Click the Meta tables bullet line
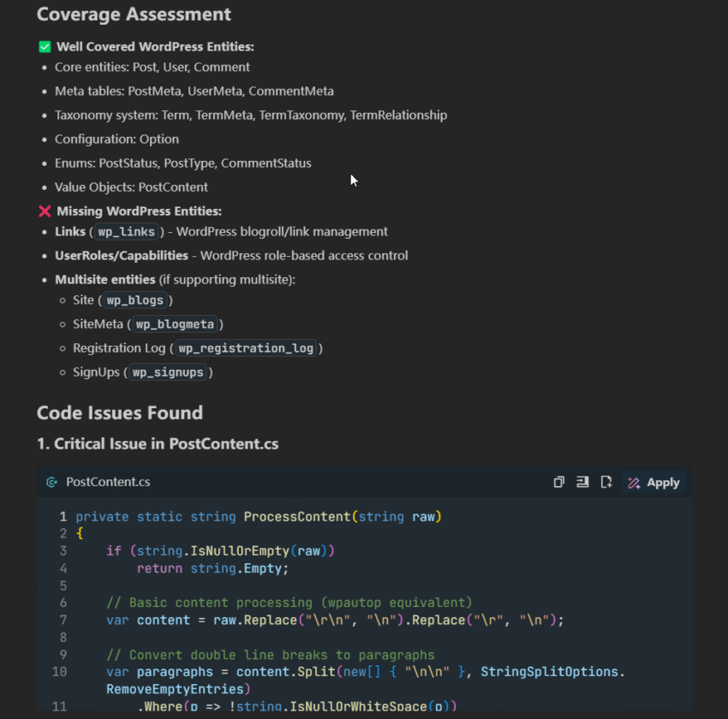Screen dimensions: 728x719 194,92
